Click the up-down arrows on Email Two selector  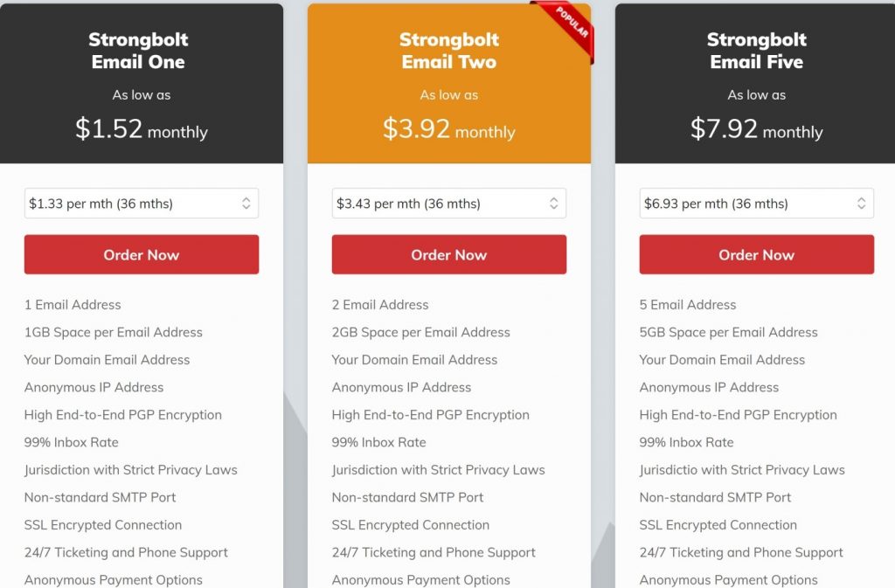(553, 203)
